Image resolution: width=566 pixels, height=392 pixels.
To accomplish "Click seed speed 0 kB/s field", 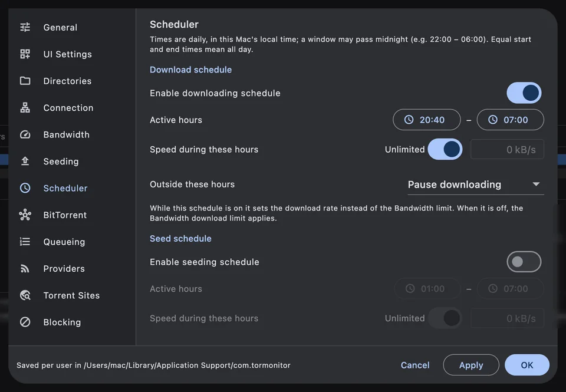I will click(x=507, y=318).
